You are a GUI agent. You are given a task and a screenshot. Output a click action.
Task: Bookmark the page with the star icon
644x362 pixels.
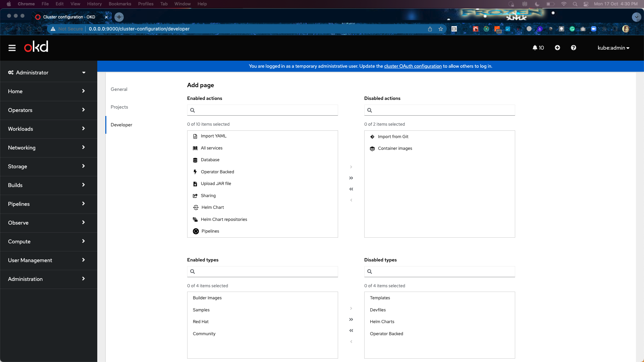click(441, 29)
